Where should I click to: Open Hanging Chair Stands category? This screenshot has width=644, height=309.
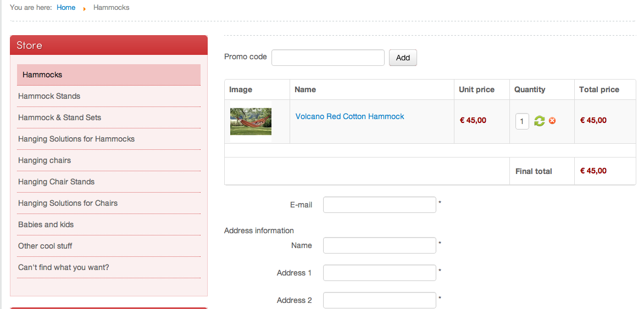[109, 181]
